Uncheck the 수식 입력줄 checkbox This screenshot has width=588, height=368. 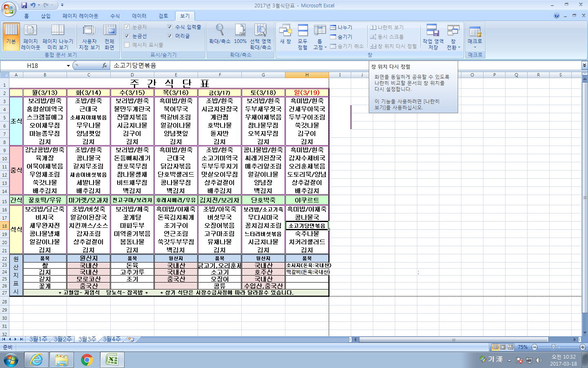tap(170, 27)
